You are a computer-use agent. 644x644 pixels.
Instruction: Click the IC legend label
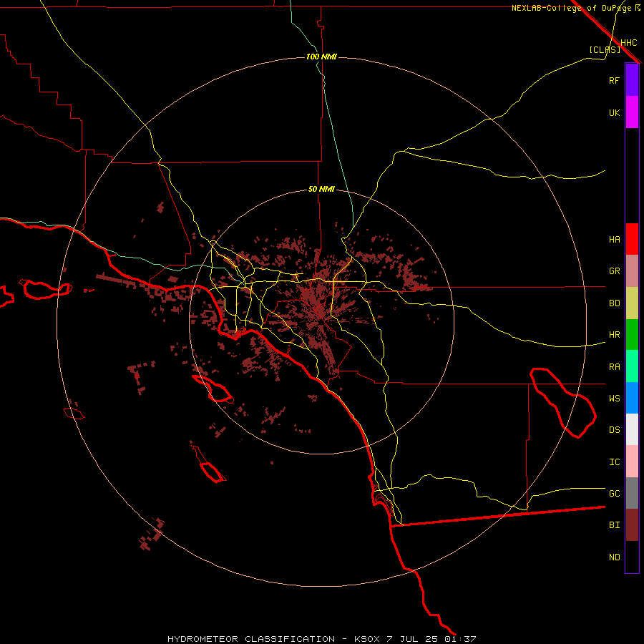[614, 462]
